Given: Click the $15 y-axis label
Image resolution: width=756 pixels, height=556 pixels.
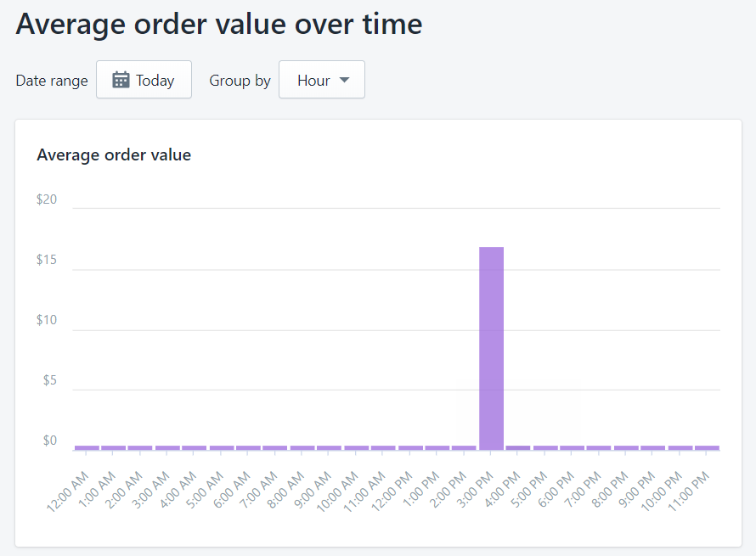Looking at the screenshot, I should [x=47, y=260].
